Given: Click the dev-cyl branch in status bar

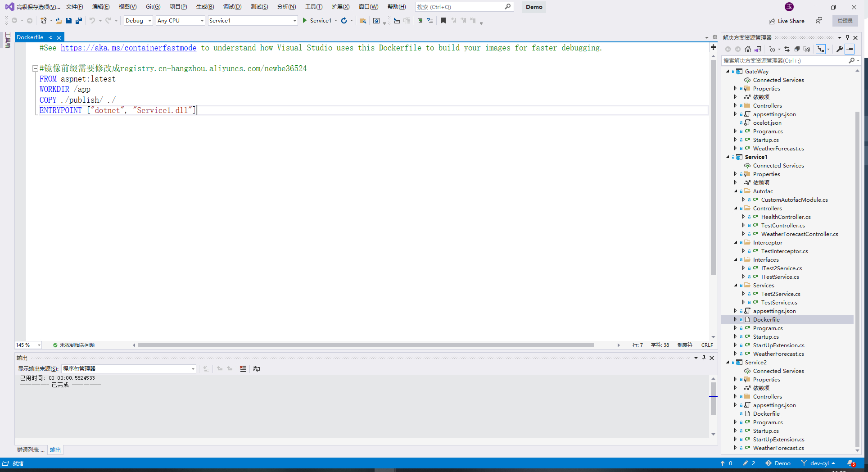Looking at the screenshot, I should tap(818, 463).
